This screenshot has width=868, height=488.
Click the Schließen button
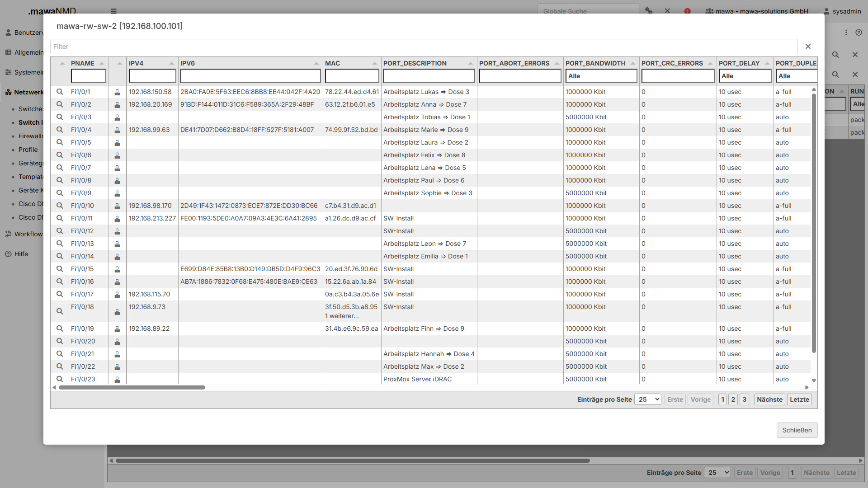797,430
